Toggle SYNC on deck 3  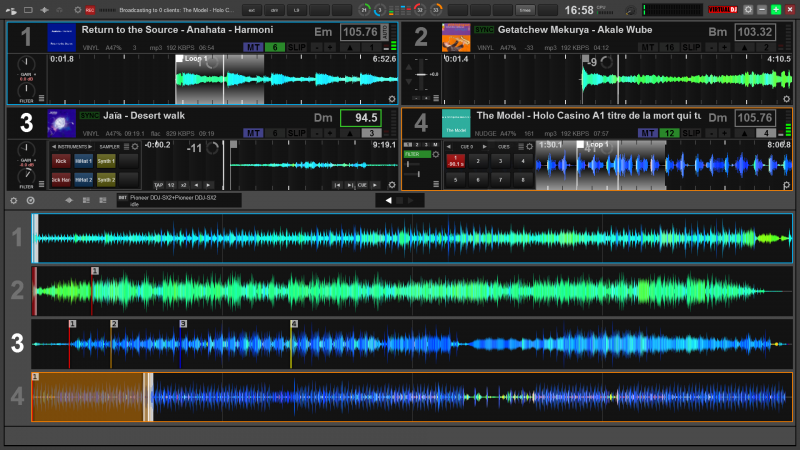(x=89, y=115)
